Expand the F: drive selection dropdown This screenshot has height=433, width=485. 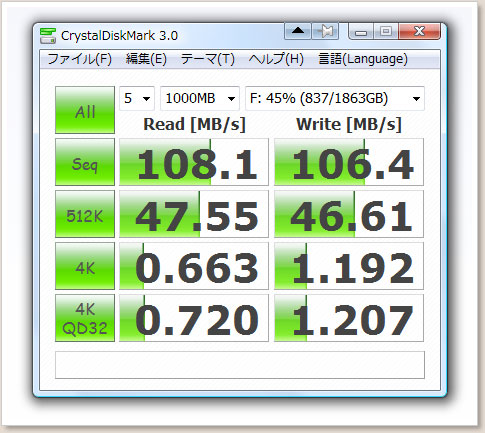(x=335, y=98)
